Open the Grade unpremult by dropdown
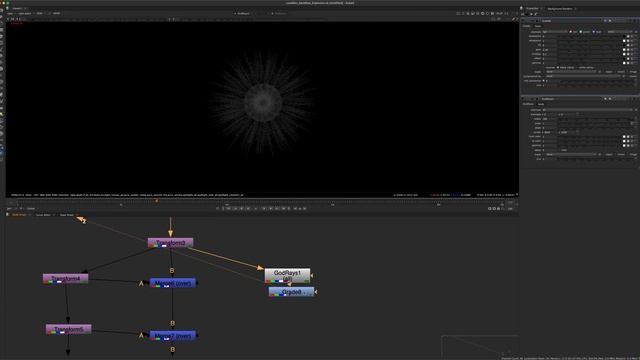This screenshot has width=640, height=360. 583,76
